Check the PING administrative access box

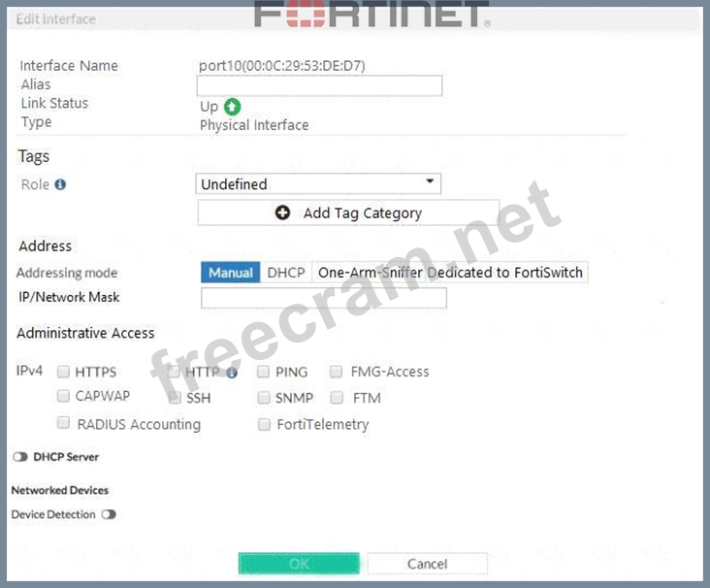264,372
